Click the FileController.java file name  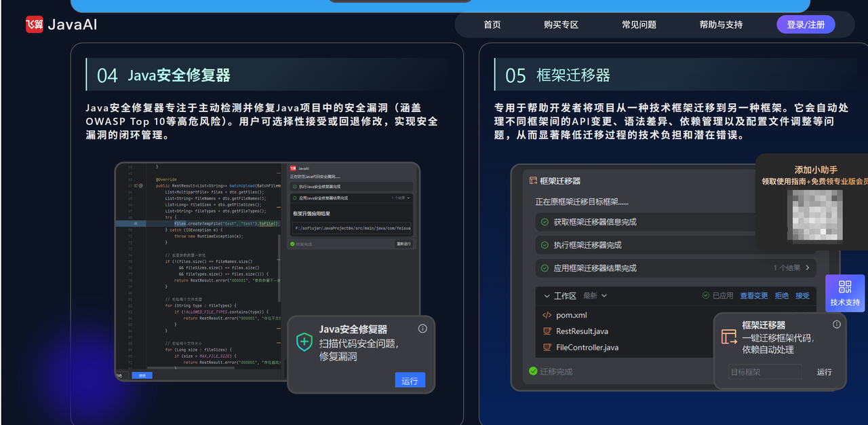587,348
